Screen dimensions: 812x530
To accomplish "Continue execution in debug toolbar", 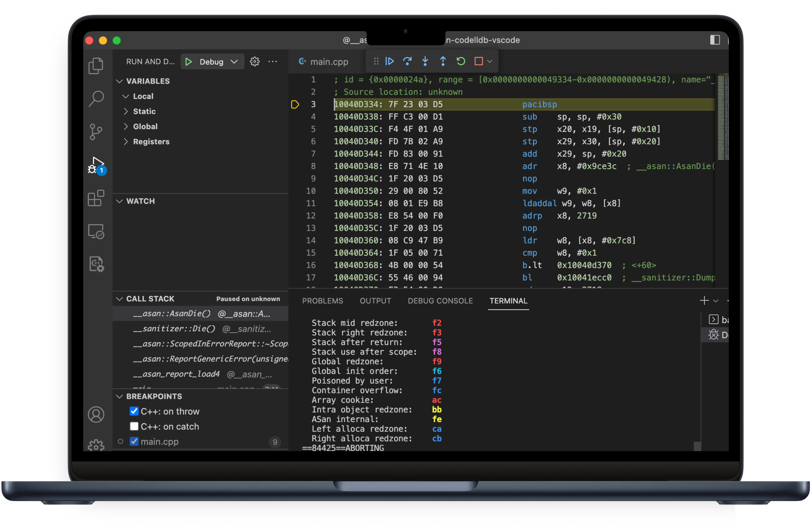I will tap(389, 61).
